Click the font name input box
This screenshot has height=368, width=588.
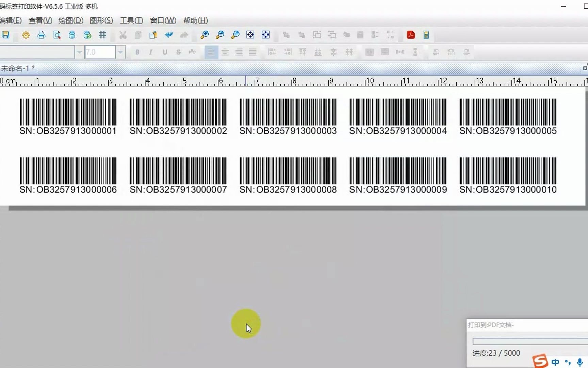[x=37, y=52]
